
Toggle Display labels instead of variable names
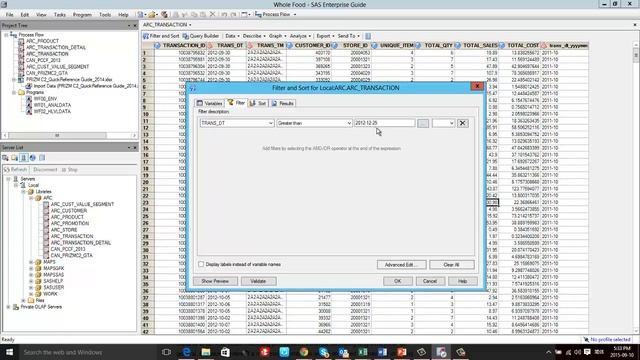201,264
